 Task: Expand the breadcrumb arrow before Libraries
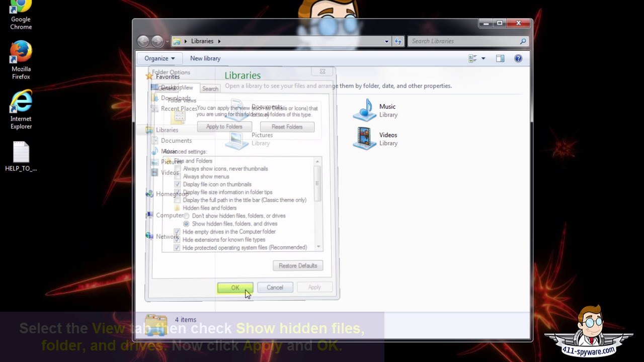click(x=186, y=41)
